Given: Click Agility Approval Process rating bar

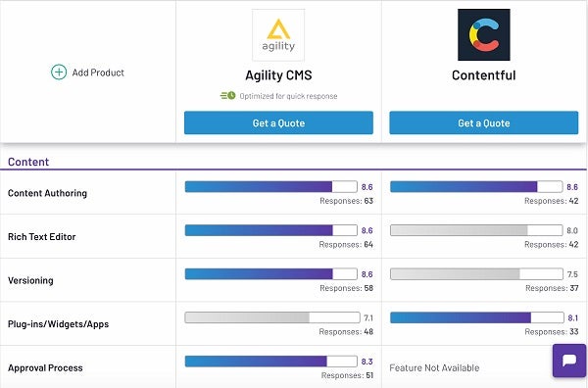Looking at the screenshot, I should 271,362.
